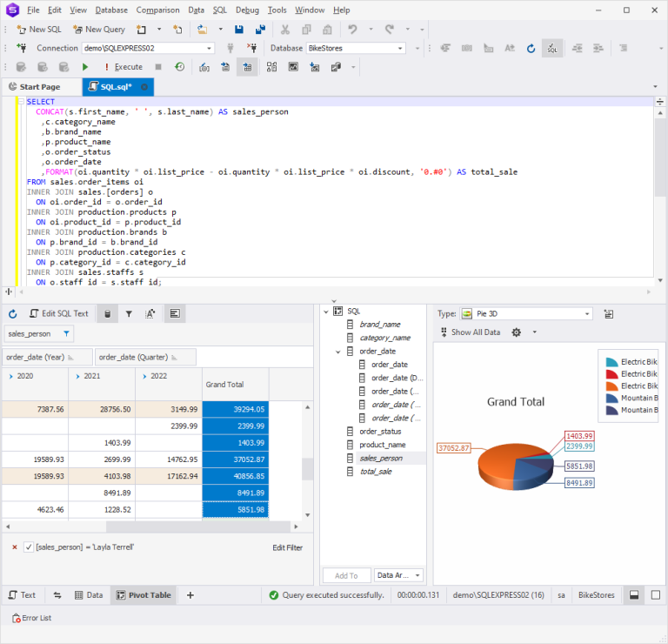Click the green Run play icon

[85, 67]
